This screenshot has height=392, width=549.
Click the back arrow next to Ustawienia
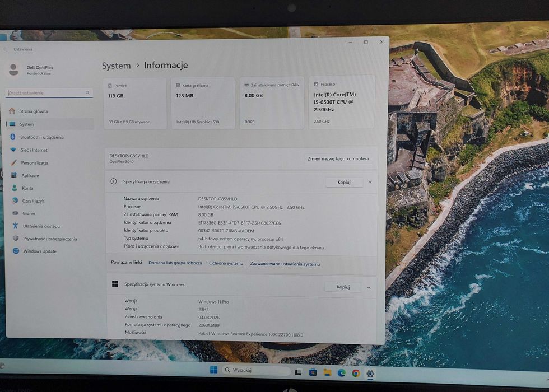point(5,49)
